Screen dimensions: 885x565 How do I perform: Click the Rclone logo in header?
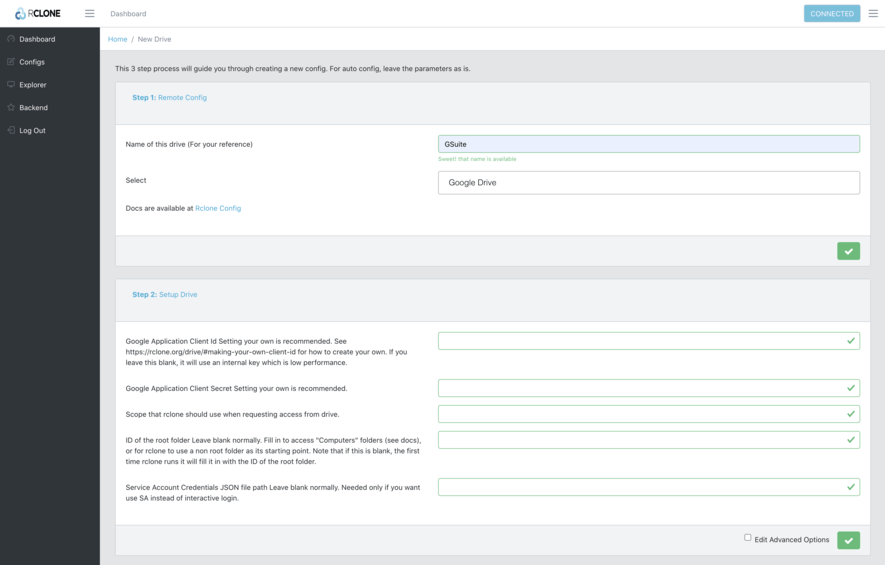[x=38, y=14]
